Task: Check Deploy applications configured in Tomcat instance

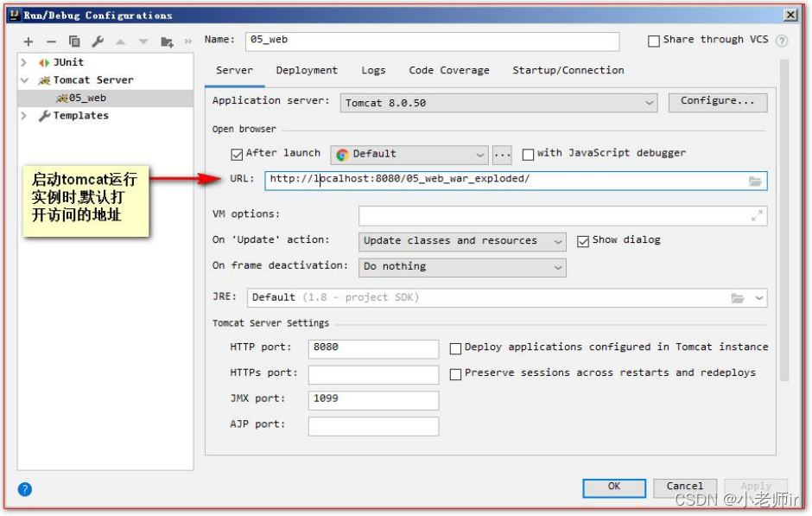Action: tap(456, 348)
